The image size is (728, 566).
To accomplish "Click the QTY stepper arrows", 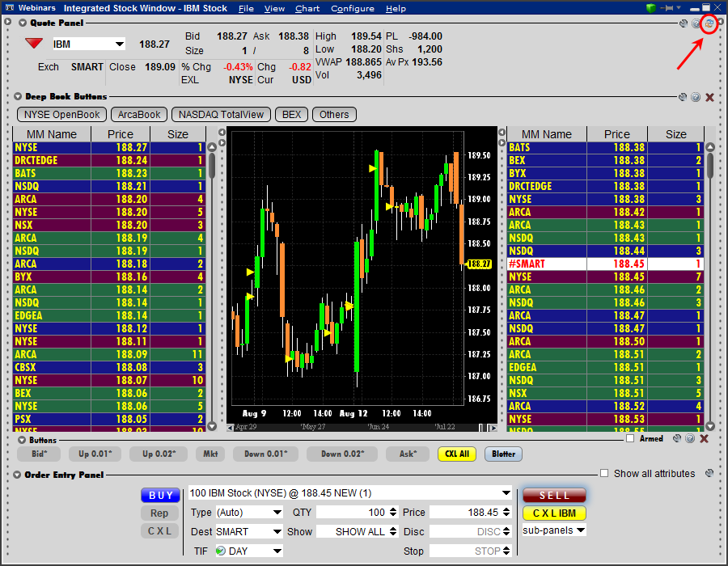I will (393, 512).
